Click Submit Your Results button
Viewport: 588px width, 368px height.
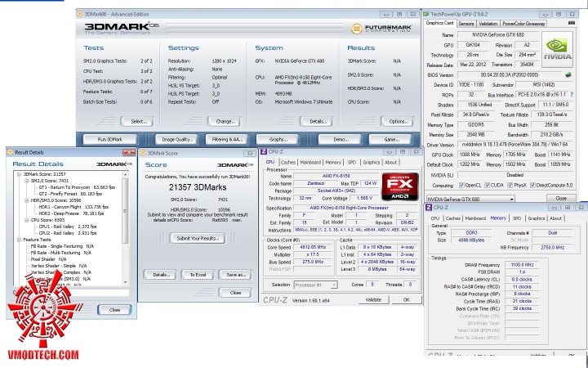pyautogui.click(x=198, y=239)
